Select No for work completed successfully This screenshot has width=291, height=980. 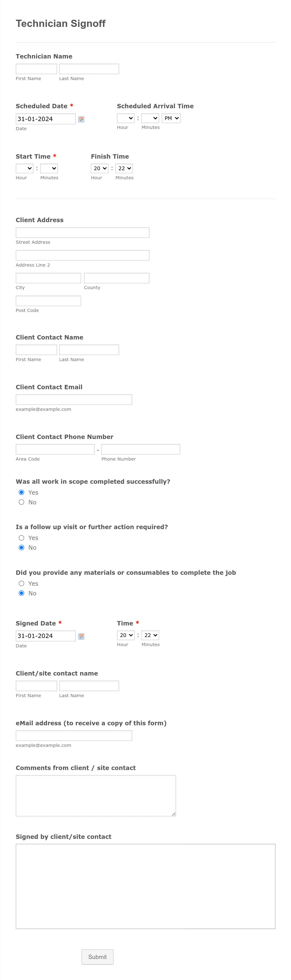pyautogui.click(x=21, y=502)
